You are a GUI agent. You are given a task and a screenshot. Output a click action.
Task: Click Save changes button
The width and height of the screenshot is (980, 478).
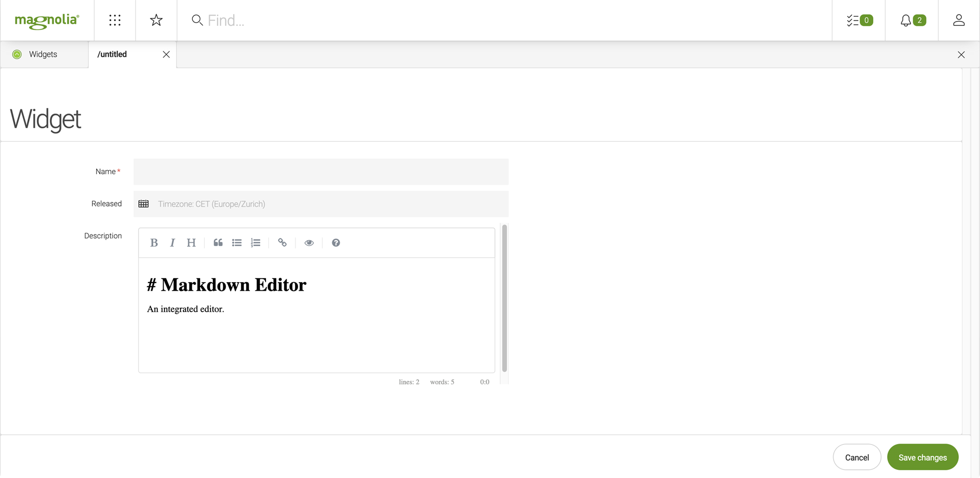(x=922, y=457)
